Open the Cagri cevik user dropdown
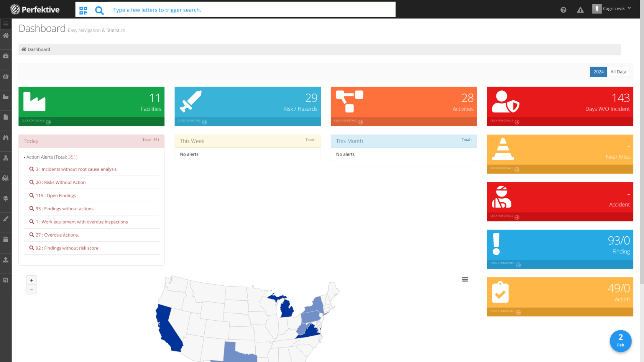The image size is (644, 362). coord(612,8)
